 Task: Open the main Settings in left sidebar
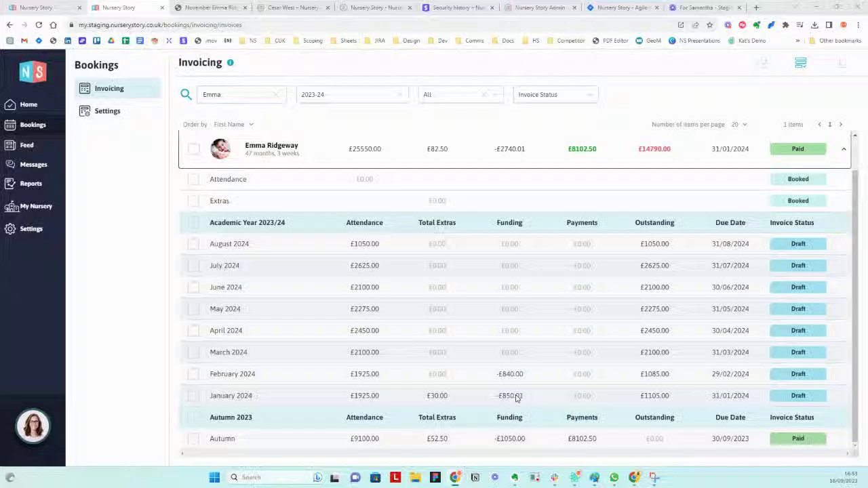pyautogui.click(x=24, y=229)
